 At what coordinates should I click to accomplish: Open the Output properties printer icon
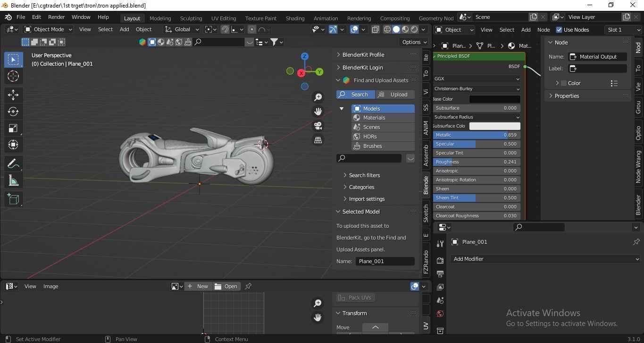pos(440,274)
